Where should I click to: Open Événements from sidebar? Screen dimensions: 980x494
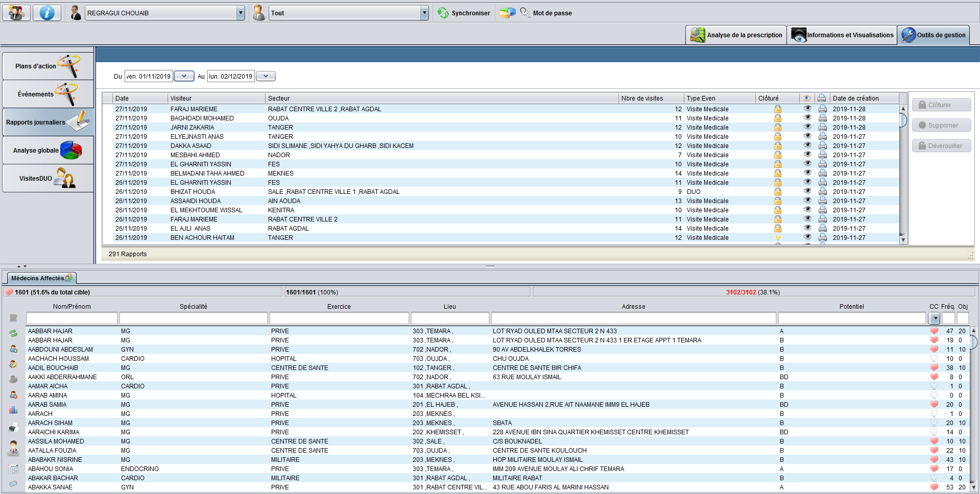click(48, 94)
